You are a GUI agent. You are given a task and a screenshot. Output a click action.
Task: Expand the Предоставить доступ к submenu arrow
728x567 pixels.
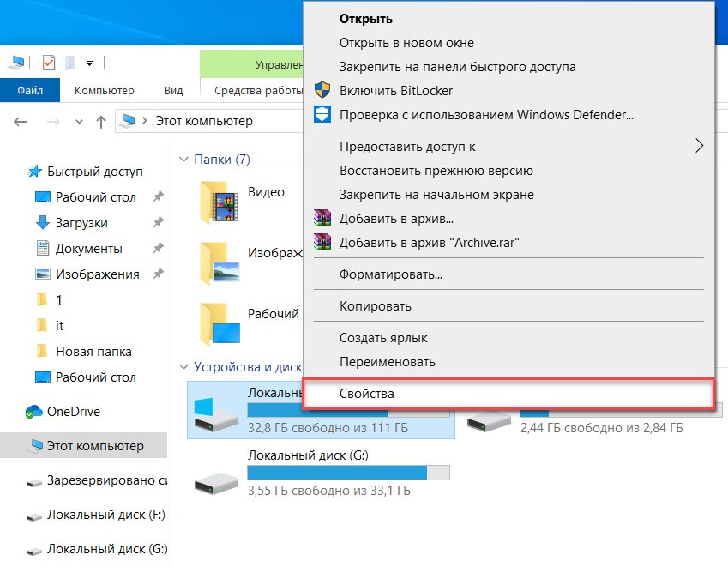click(699, 146)
